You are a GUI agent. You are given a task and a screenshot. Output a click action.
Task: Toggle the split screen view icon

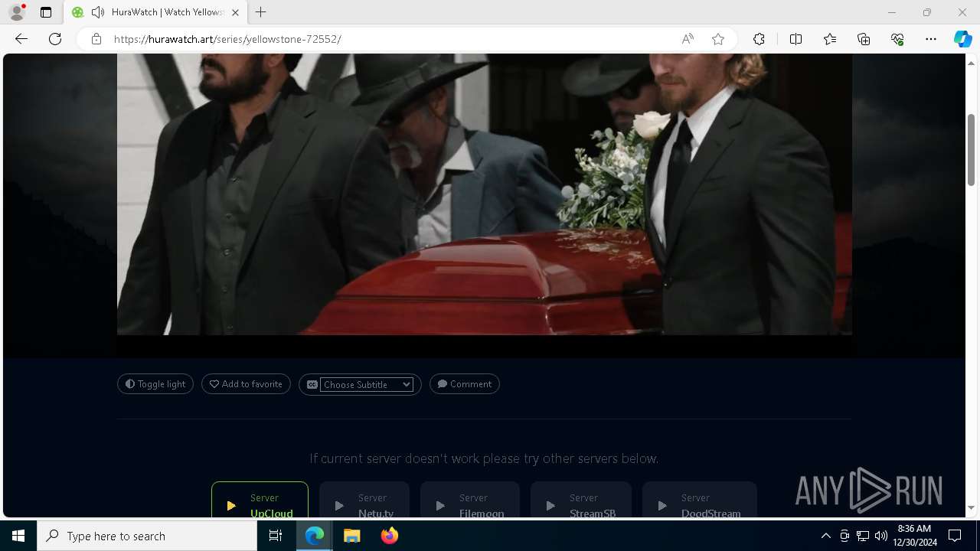(795, 39)
